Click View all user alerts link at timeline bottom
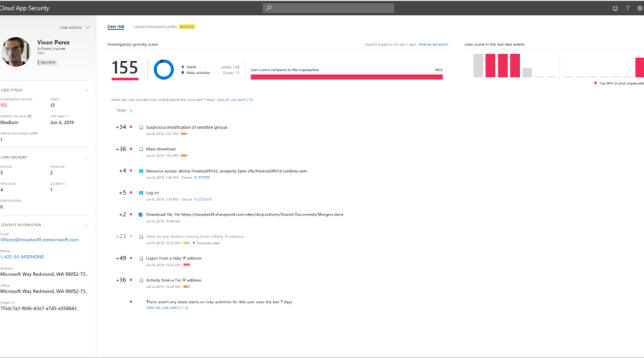 167,307
